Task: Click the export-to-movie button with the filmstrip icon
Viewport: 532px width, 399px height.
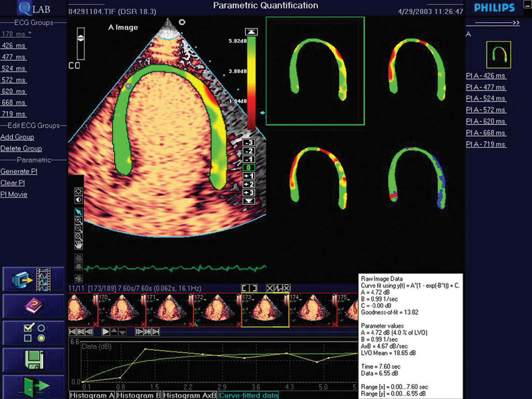Action: tap(33, 279)
